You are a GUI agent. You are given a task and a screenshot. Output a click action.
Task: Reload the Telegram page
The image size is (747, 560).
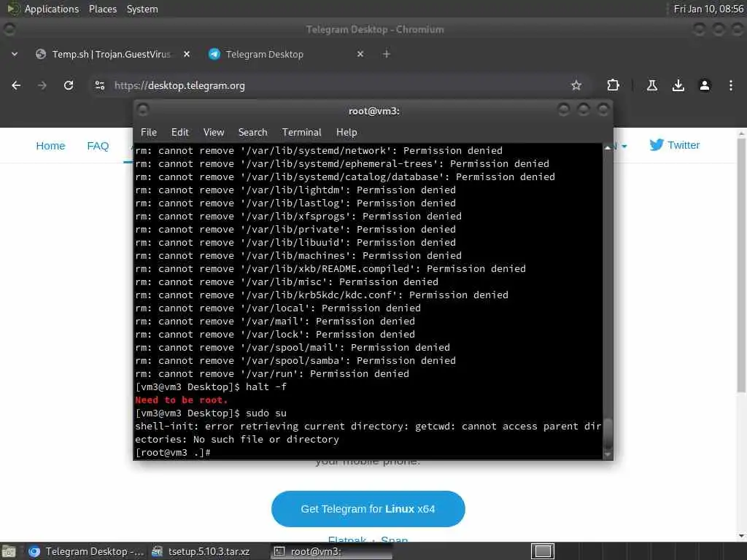(69, 85)
